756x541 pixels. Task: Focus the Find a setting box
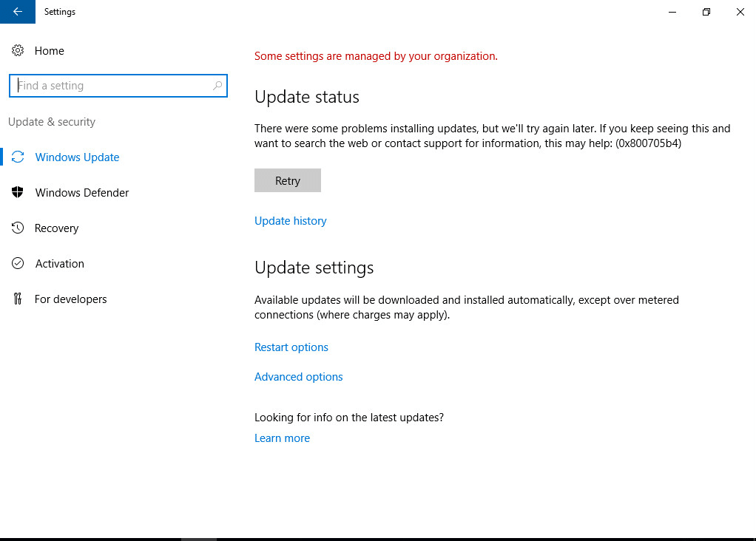[x=118, y=86]
